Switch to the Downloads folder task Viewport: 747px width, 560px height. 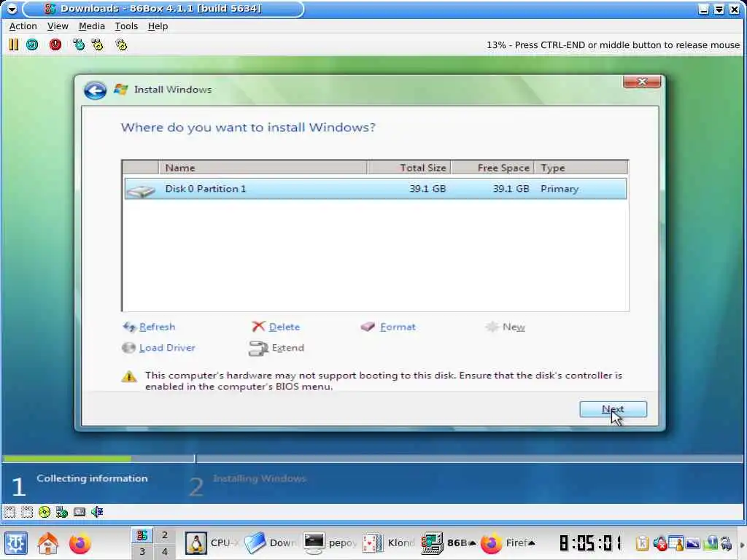pos(271,542)
